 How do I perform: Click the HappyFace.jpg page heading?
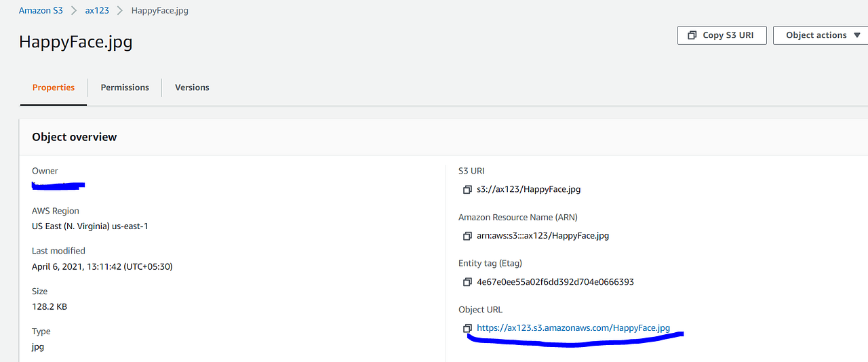[x=76, y=42]
